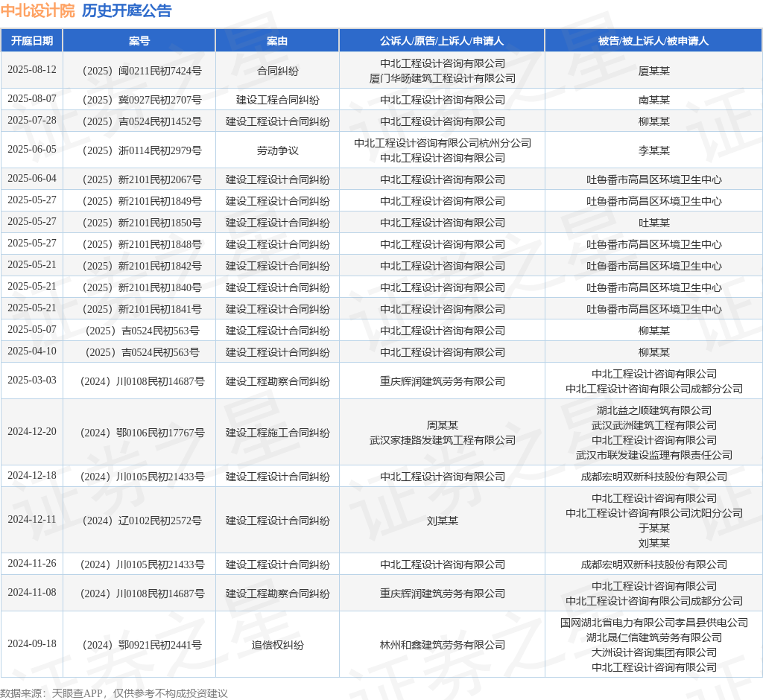
Task: Select case number (2025)吉0524民初1452号
Action: [139, 121]
